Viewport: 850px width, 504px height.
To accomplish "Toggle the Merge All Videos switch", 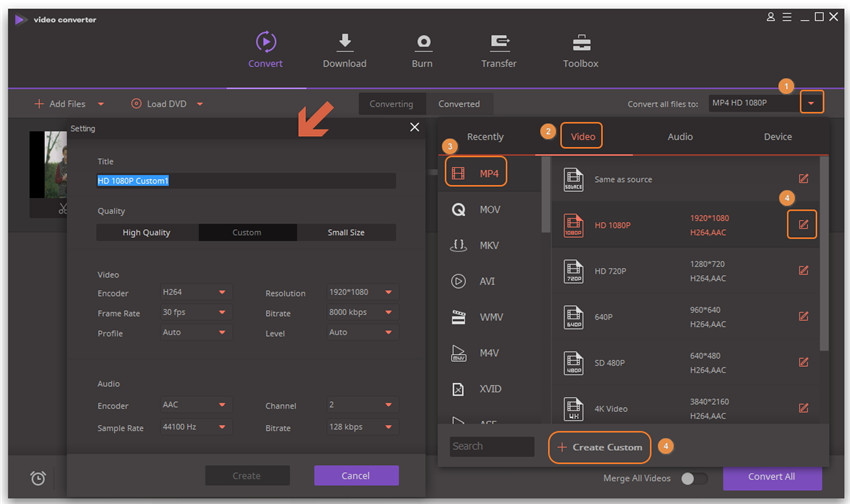I will click(x=694, y=479).
